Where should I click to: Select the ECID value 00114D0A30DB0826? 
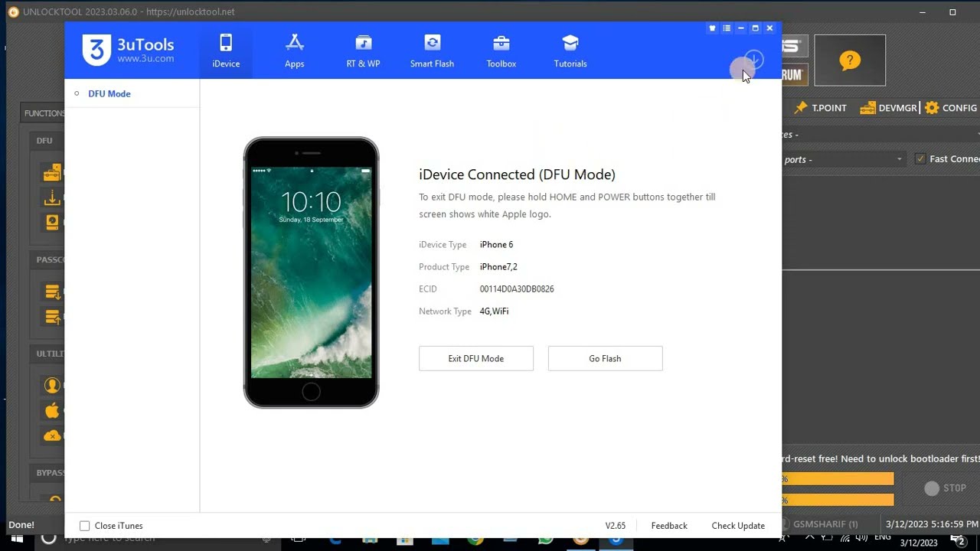click(x=517, y=289)
